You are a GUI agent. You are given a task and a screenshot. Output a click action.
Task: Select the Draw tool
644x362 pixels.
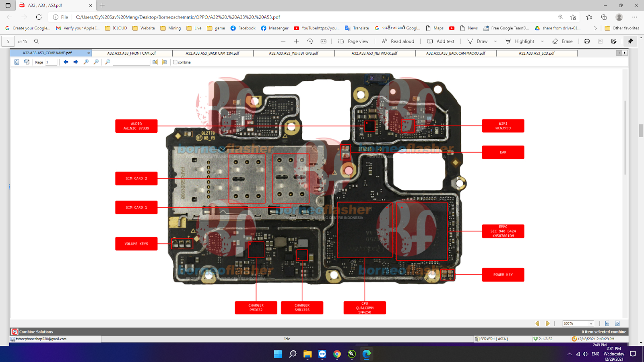(x=477, y=41)
